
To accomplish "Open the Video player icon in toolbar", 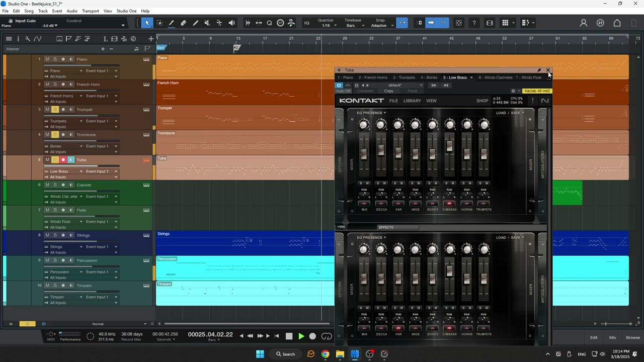I will pyautogui.click(x=490, y=23).
